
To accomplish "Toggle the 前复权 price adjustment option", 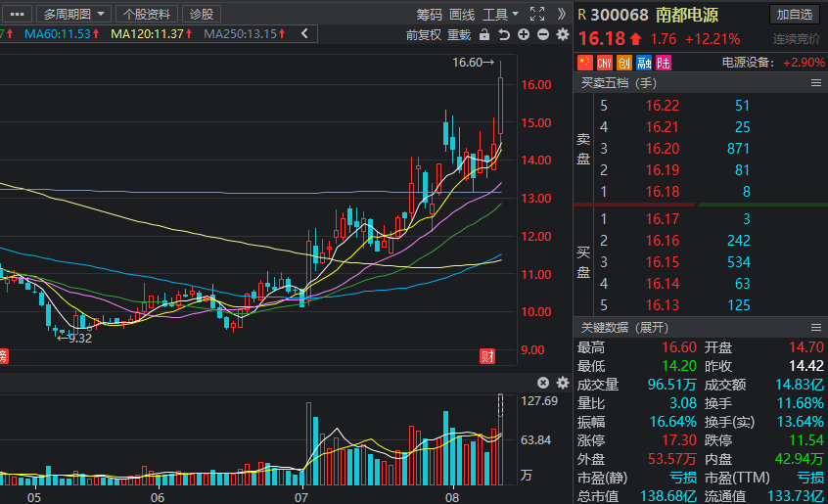I will pos(424,34).
